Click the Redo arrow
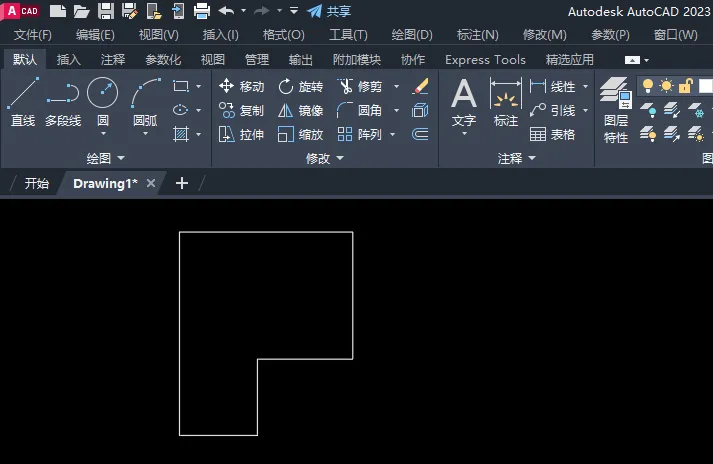This screenshot has height=464, width=713. (x=262, y=10)
